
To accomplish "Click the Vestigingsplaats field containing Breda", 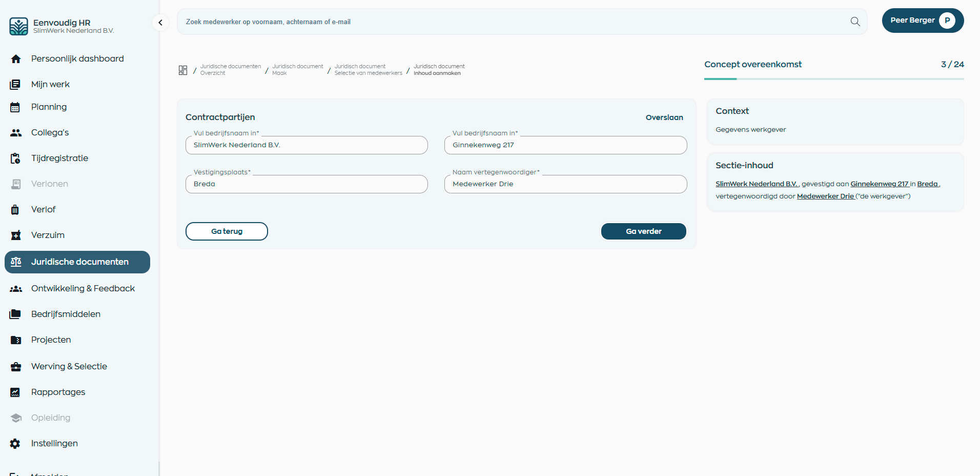I will coord(306,184).
